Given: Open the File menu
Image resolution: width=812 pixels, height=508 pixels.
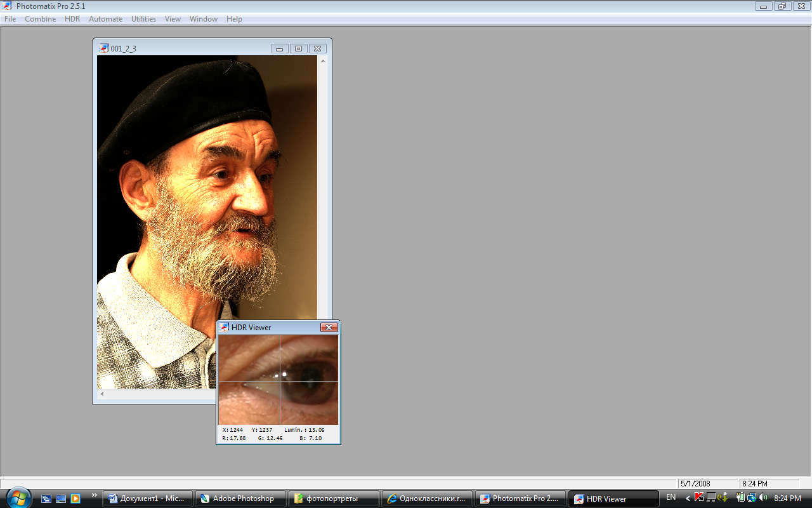Looking at the screenshot, I should tap(10, 19).
